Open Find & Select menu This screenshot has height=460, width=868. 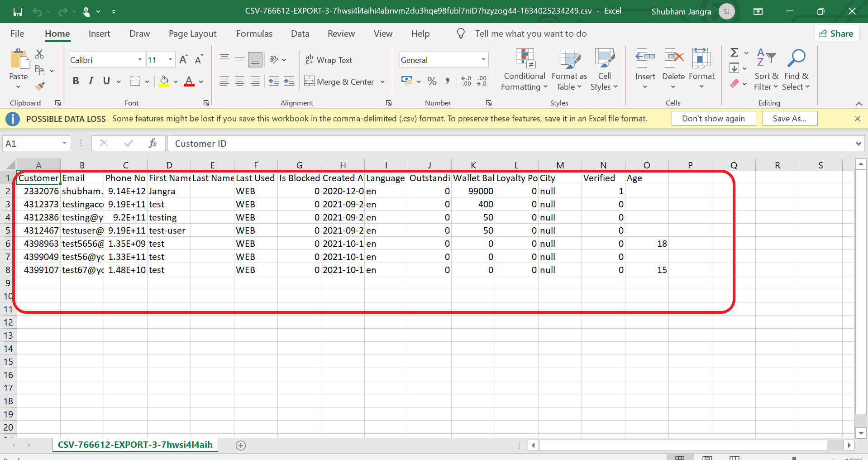tap(796, 70)
